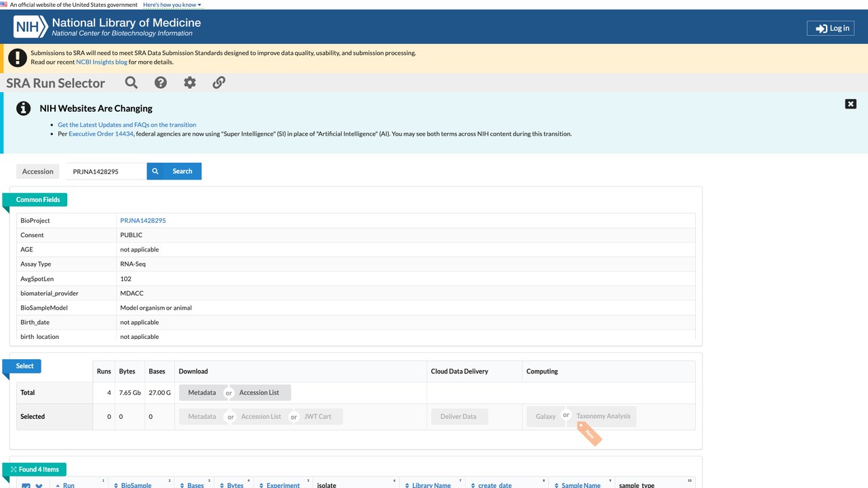Viewport: 868px width, 488px height.
Task: Toggle the select-all checkbox in the table header
Action: 26,485
